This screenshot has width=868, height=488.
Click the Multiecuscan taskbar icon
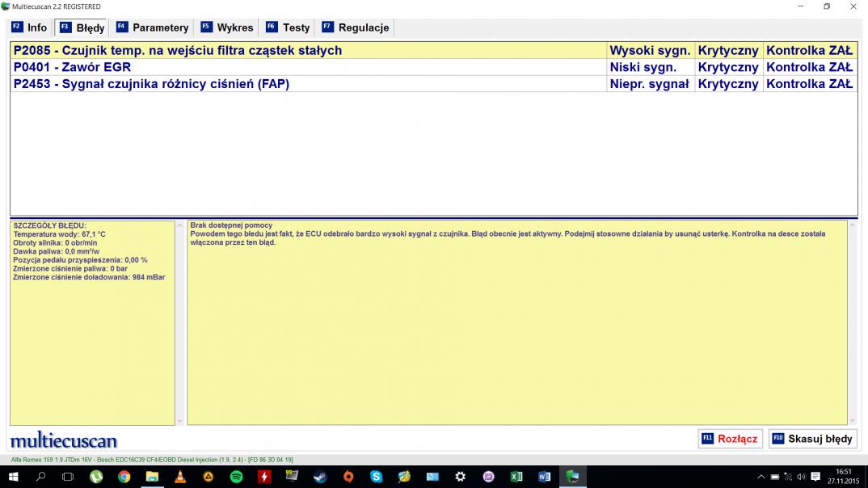pos(572,477)
